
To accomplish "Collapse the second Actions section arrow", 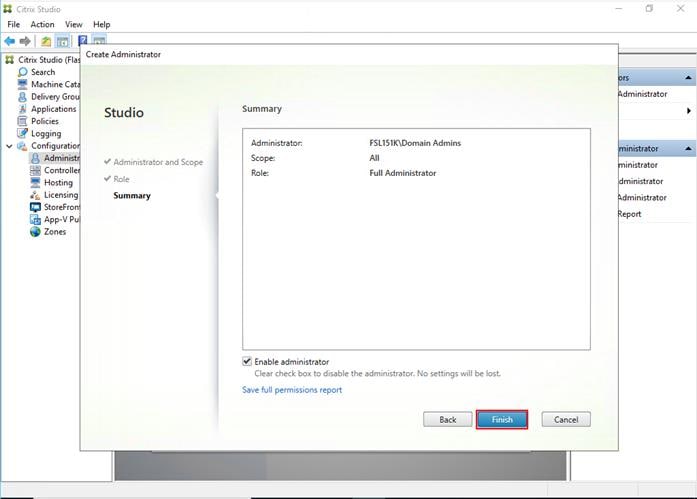I will 688,148.
